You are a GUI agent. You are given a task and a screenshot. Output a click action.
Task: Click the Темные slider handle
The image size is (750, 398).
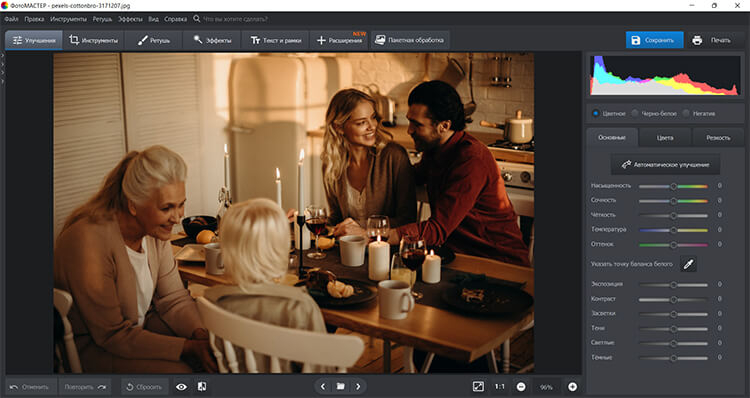pyautogui.click(x=673, y=358)
